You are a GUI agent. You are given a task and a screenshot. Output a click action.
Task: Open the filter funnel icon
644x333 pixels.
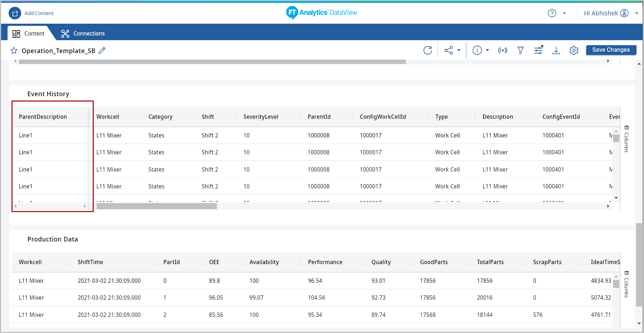tap(520, 50)
